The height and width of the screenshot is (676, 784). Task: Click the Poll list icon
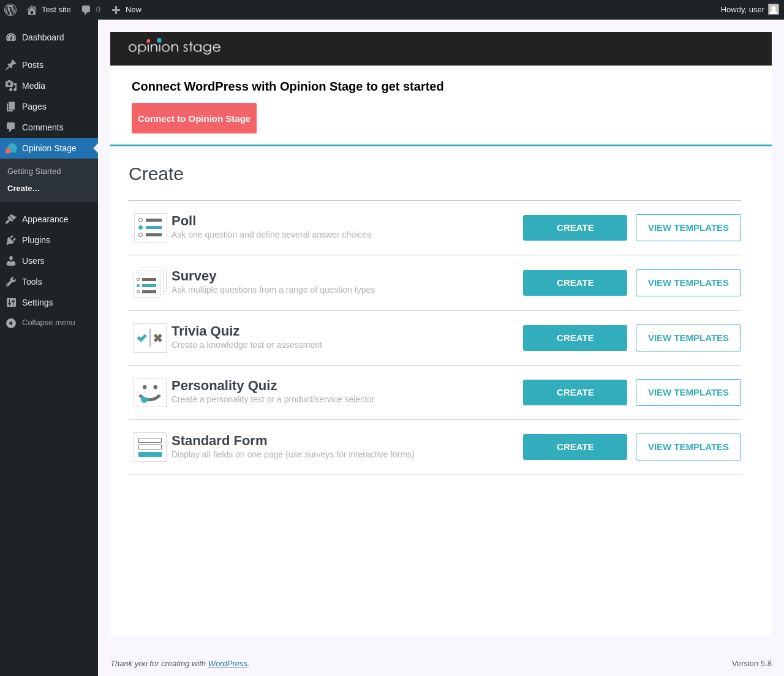click(151, 228)
